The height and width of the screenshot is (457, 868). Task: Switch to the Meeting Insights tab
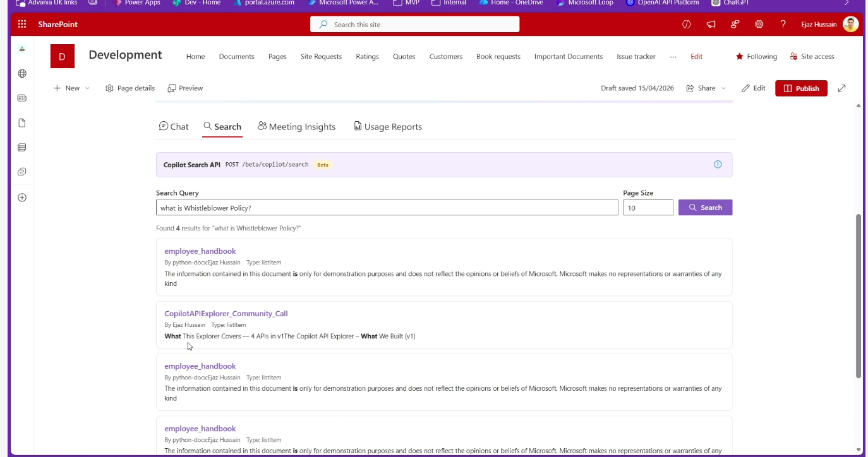[296, 127]
